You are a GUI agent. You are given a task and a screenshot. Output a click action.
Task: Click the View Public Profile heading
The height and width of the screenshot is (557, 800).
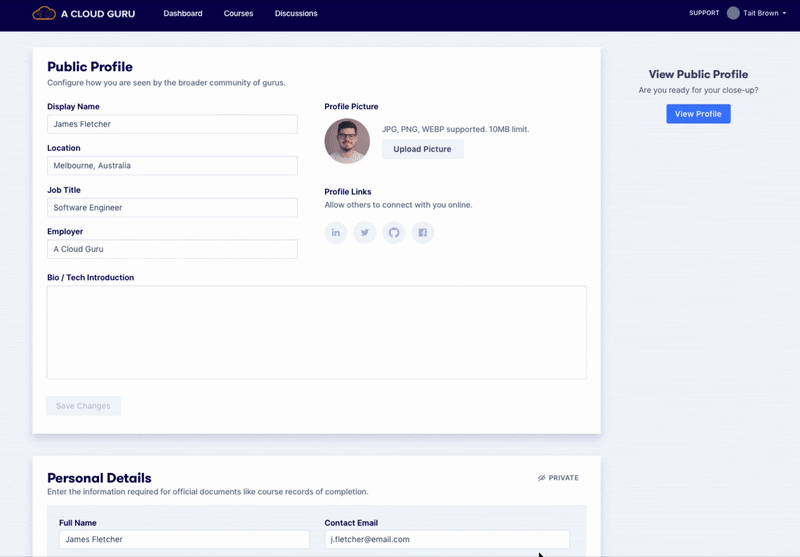(698, 74)
